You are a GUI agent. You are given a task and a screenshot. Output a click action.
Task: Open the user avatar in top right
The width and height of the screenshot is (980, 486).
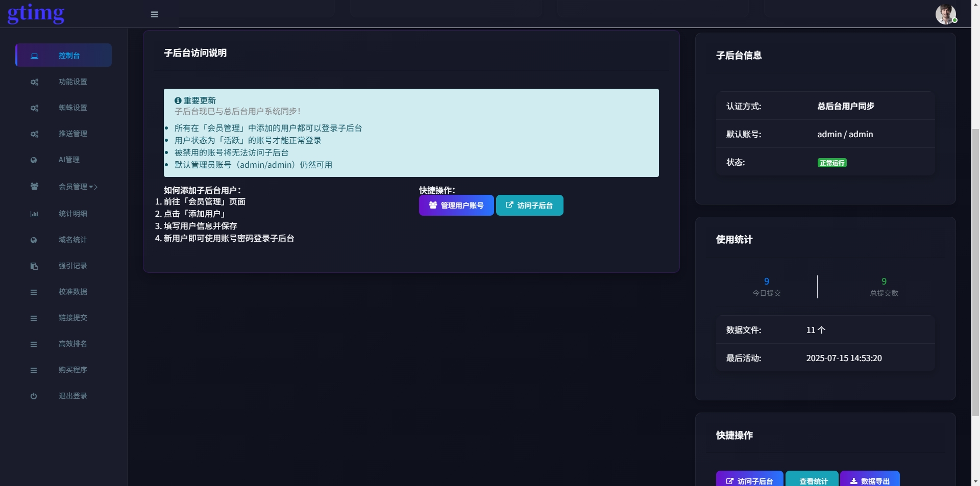(946, 14)
